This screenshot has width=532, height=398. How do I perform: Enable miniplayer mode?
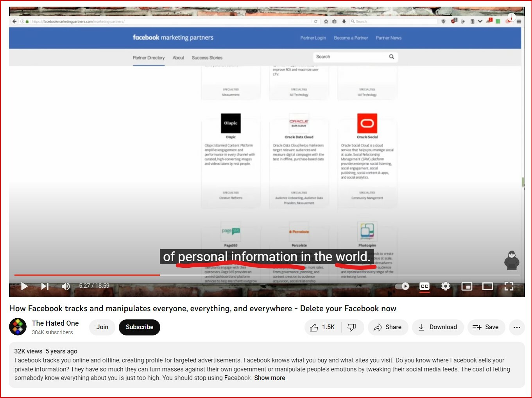467,286
